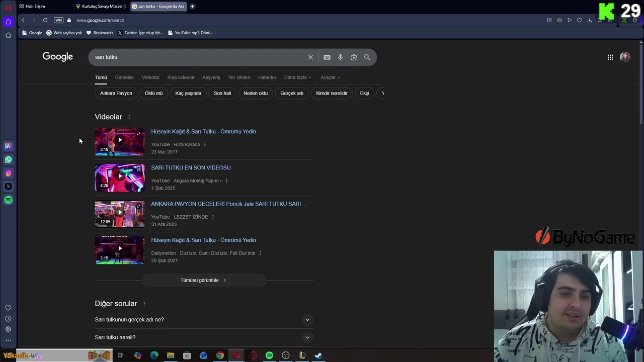
Task: Open Videolar section more options
Action: pos(129,117)
